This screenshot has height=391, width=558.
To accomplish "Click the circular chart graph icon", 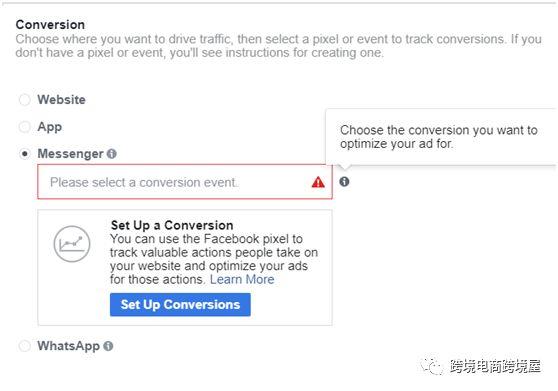I will click(72, 244).
